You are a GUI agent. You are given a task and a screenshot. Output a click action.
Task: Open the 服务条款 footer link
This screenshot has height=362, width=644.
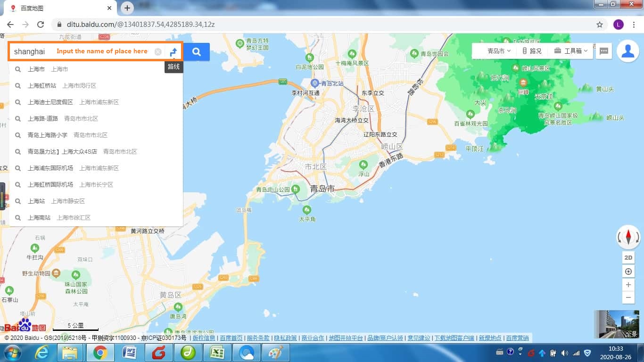pyautogui.click(x=258, y=338)
